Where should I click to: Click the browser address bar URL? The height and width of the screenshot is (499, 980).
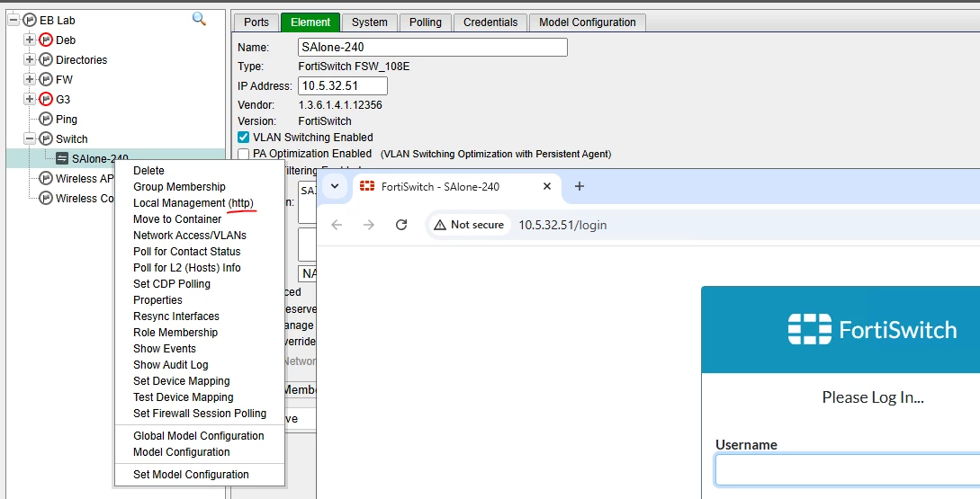(x=562, y=225)
